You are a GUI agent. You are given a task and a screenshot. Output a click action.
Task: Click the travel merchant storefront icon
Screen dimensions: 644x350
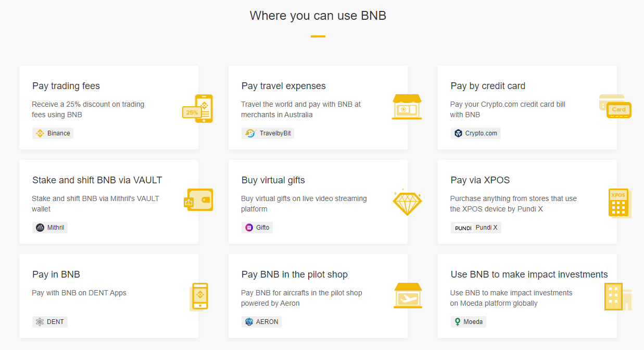coord(407,107)
